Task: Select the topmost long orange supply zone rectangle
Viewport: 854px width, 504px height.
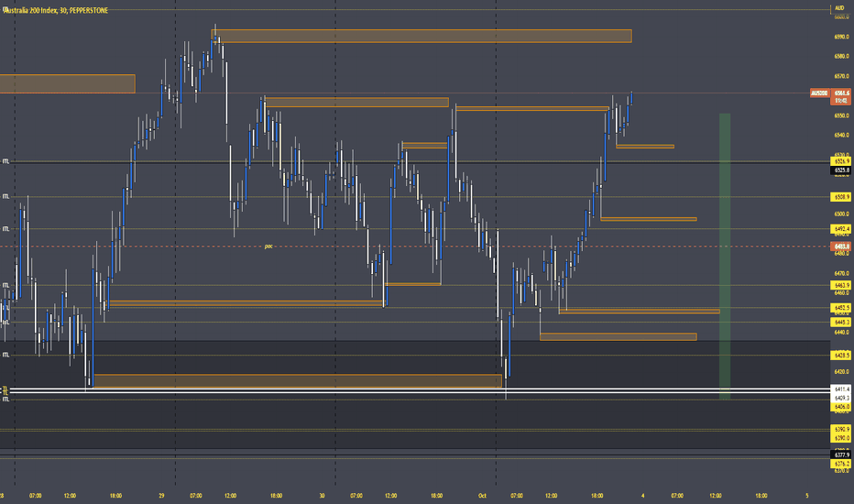Action: pos(422,36)
